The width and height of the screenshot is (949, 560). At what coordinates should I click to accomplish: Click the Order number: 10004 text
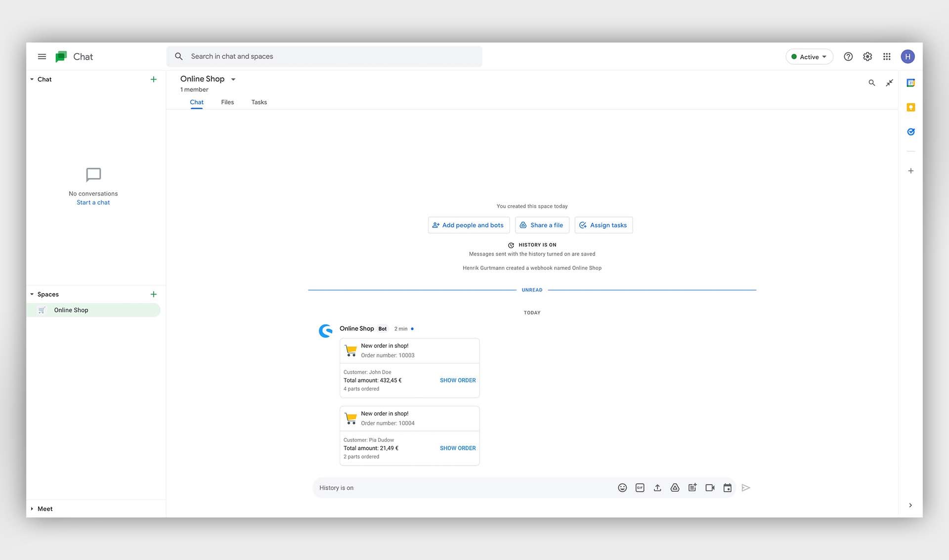point(388,423)
